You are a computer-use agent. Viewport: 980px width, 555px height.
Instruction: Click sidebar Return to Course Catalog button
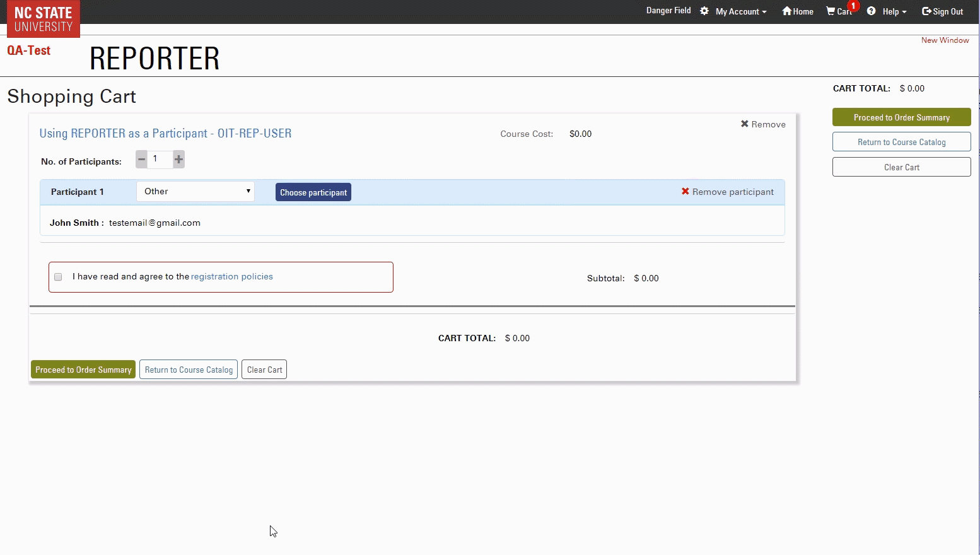(x=902, y=142)
